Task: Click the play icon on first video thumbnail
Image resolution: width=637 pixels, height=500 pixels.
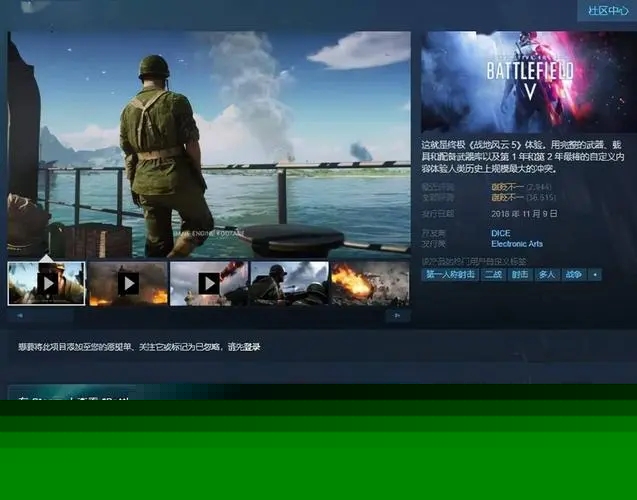Action: coord(48,284)
